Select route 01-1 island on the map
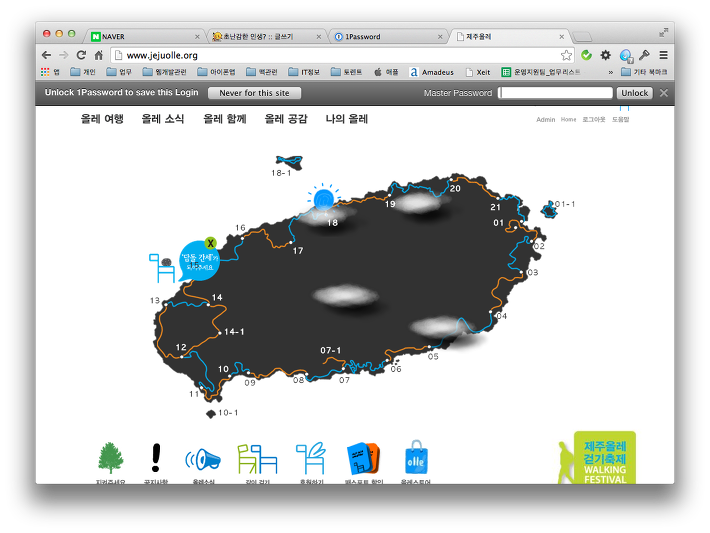The image size is (710, 533). pyautogui.click(x=549, y=210)
